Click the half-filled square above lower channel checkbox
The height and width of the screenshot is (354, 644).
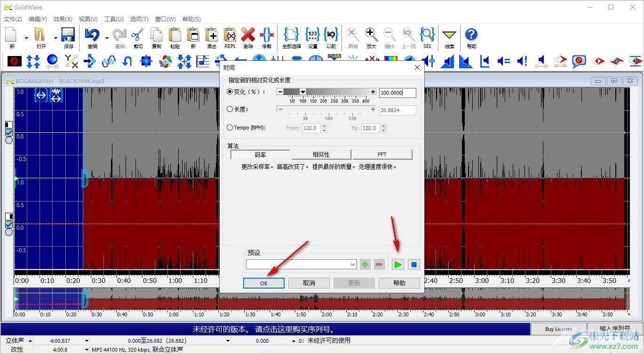[x=8, y=216]
